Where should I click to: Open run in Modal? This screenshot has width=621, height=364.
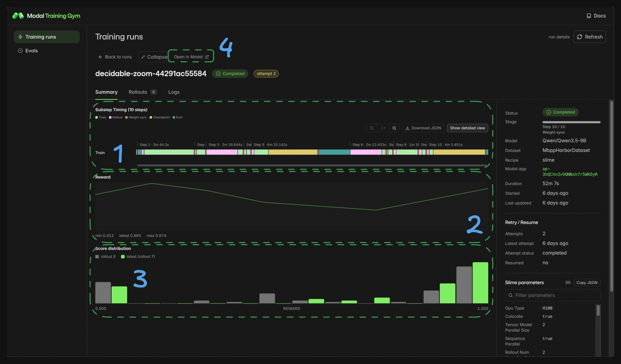click(191, 57)
